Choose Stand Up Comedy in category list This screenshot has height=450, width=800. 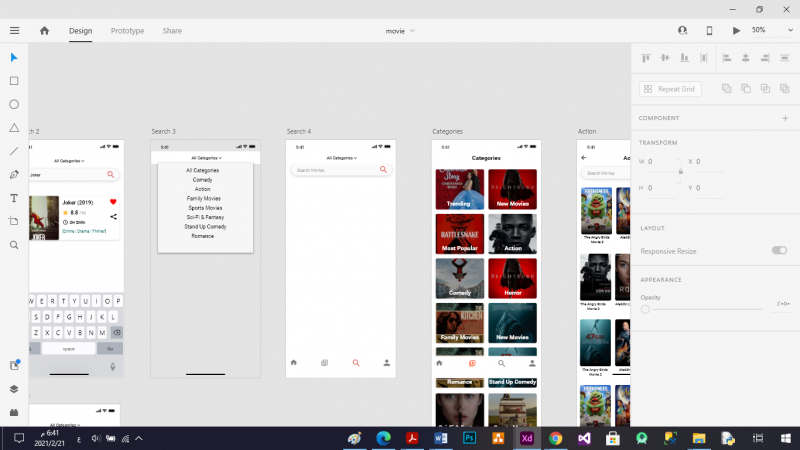(x=205, y=227)
